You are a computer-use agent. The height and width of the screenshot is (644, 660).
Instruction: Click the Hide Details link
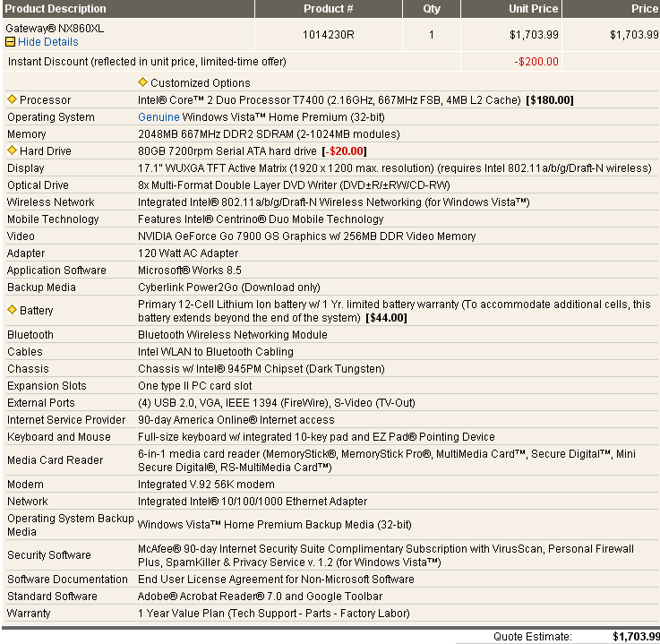[x=48, y=42]
